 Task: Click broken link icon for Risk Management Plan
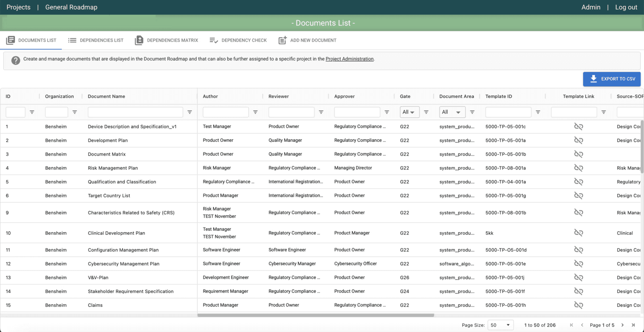pyautogui.click(x=579, y=168)
